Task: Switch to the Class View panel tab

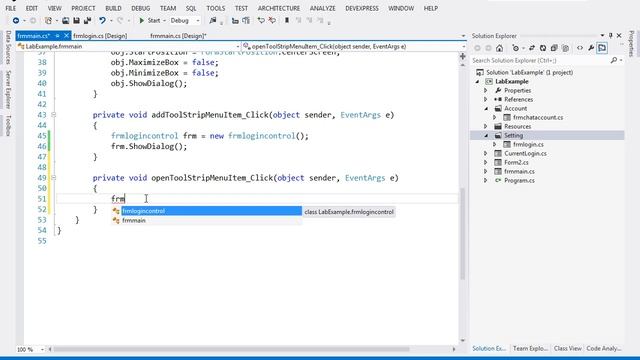Action: coord(567,349)
